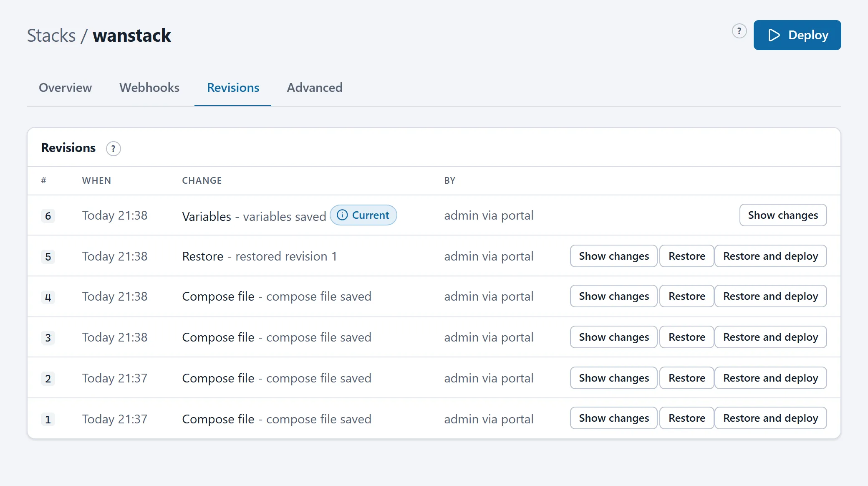
Task: Restore revision 1
Action: tap(686, 418)
